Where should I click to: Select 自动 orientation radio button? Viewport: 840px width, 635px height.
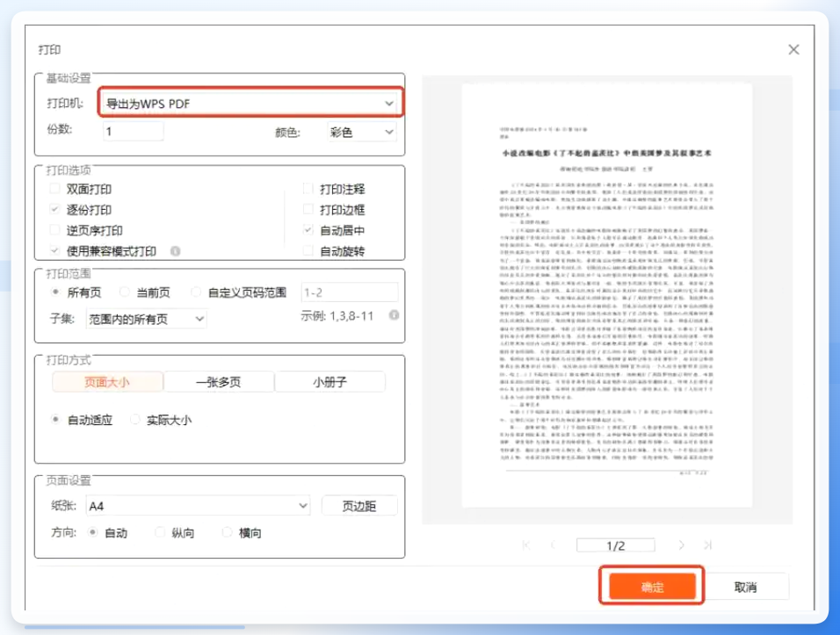coord(92,532)
